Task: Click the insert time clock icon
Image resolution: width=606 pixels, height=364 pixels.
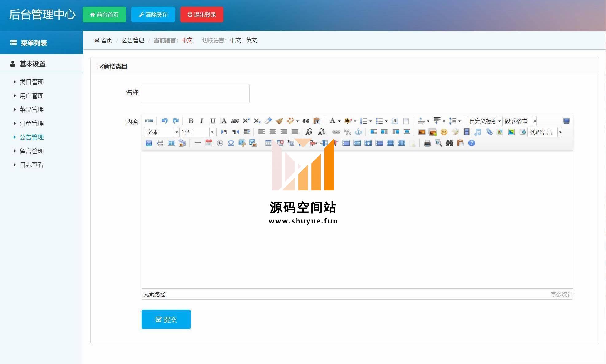Action: coord(220,143)
